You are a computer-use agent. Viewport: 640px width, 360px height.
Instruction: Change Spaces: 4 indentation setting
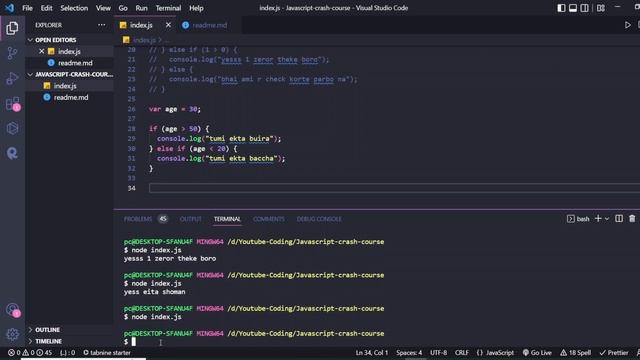tap(409, 353)
